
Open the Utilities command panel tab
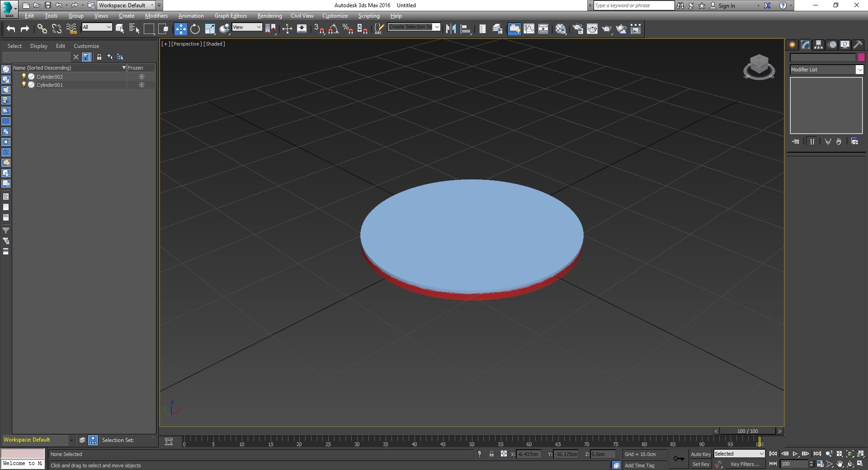[x=858, y=45]
